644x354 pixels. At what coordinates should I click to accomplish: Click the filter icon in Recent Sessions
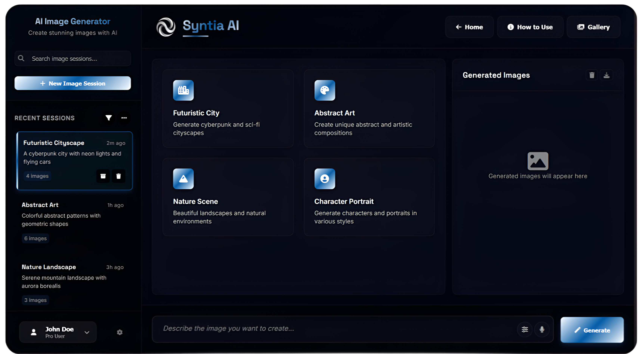[x=109, y=118]
